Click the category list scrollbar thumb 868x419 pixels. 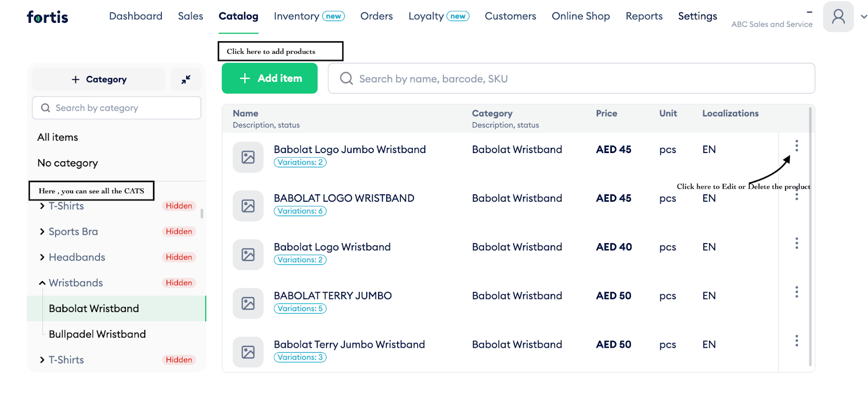click(x=202, y=213)
